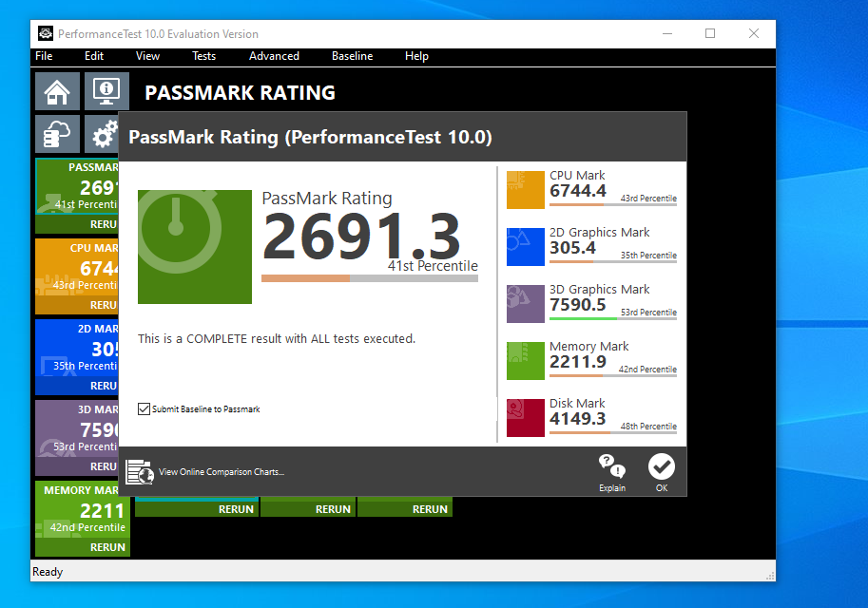Open the File menu
This screenshot has height=608, width=868.
click(x=44, y=56)
